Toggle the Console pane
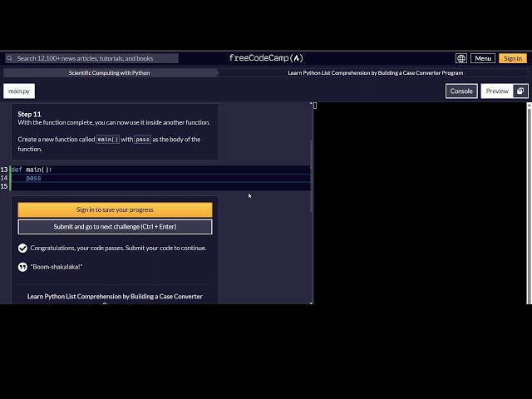Image resolution: width=532 pixels, height=399 pixels. click(461, 91)
